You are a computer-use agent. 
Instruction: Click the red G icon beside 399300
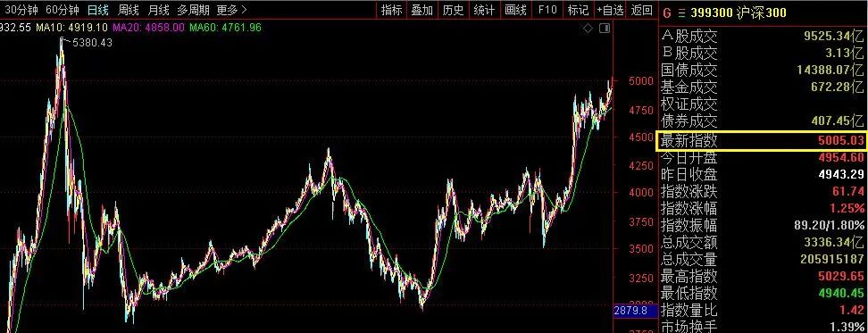(x=666, y=12)
